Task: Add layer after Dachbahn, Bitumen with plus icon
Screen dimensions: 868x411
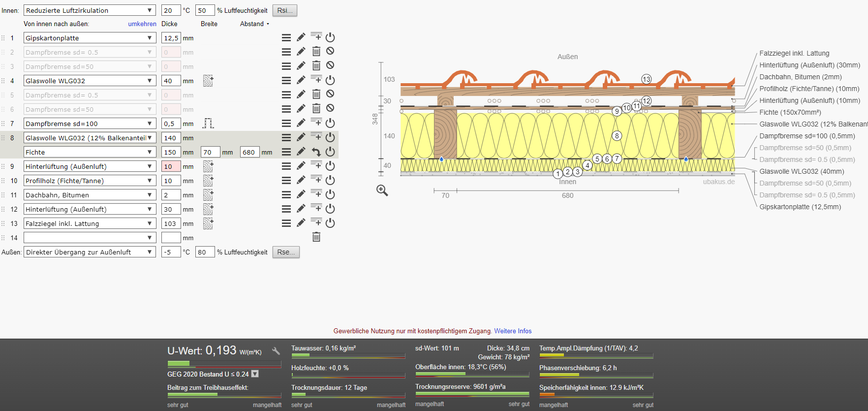Action: [x=316, y=194]
